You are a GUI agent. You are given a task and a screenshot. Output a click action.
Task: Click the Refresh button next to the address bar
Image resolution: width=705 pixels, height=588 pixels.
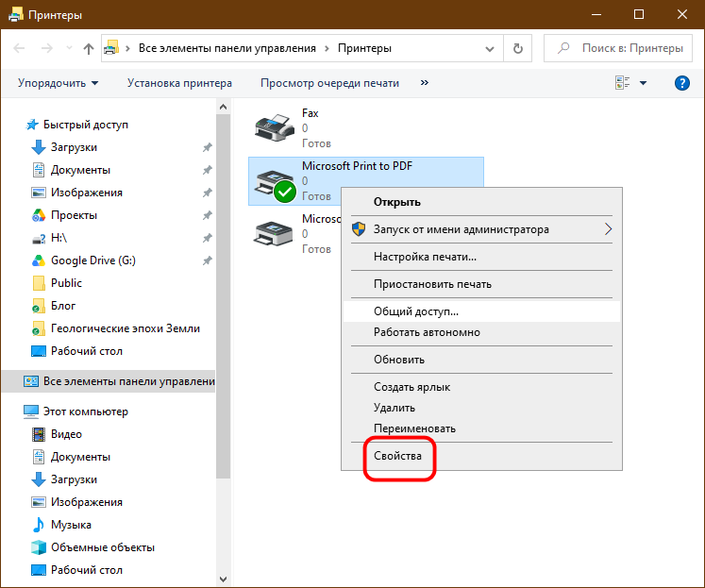[x=518, y=48]
